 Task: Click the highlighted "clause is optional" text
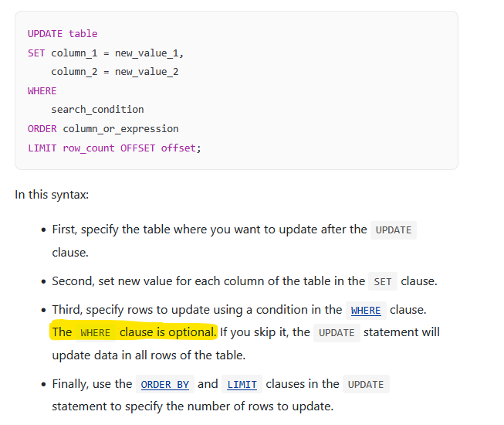(x=167, y=332)
